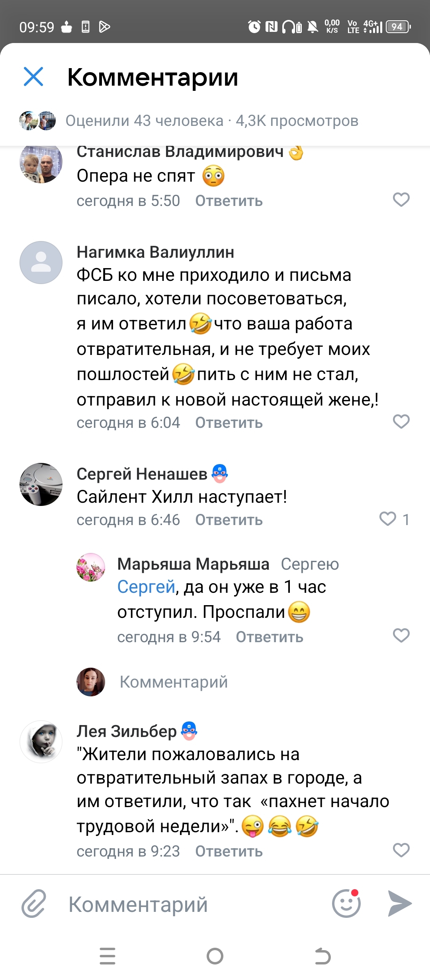Reply to the comment posted at 5:50

coord(229,201)
